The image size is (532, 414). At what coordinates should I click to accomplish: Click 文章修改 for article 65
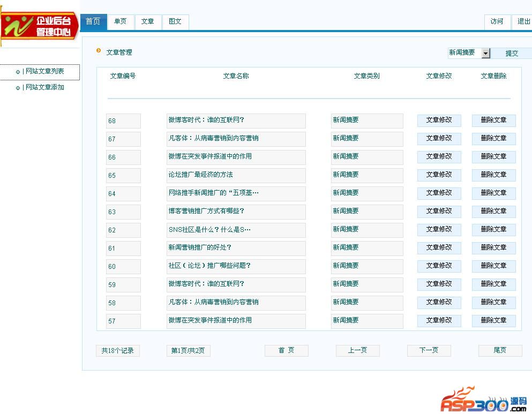439,175
